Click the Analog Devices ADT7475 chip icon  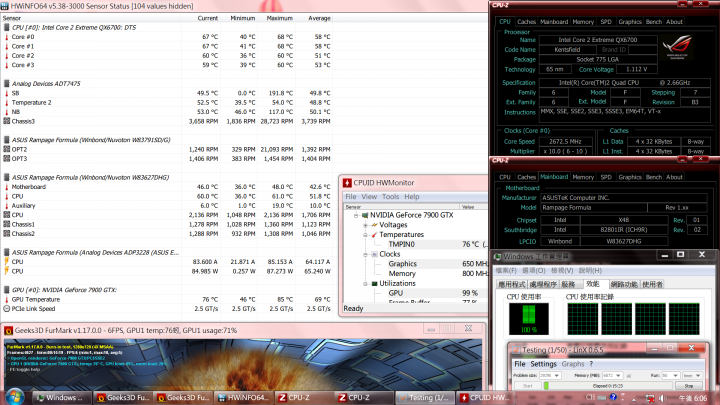[x=6, y=84]
